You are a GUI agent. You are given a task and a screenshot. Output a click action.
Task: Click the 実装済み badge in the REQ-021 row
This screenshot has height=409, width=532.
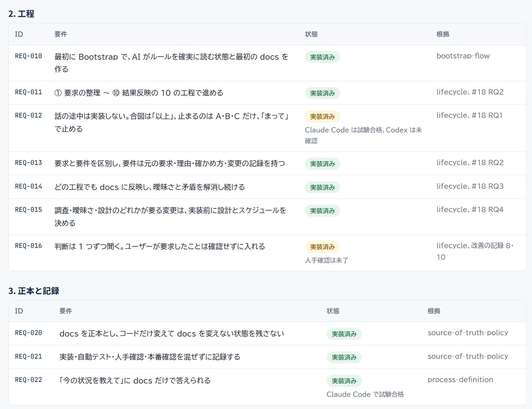point(344,357)
